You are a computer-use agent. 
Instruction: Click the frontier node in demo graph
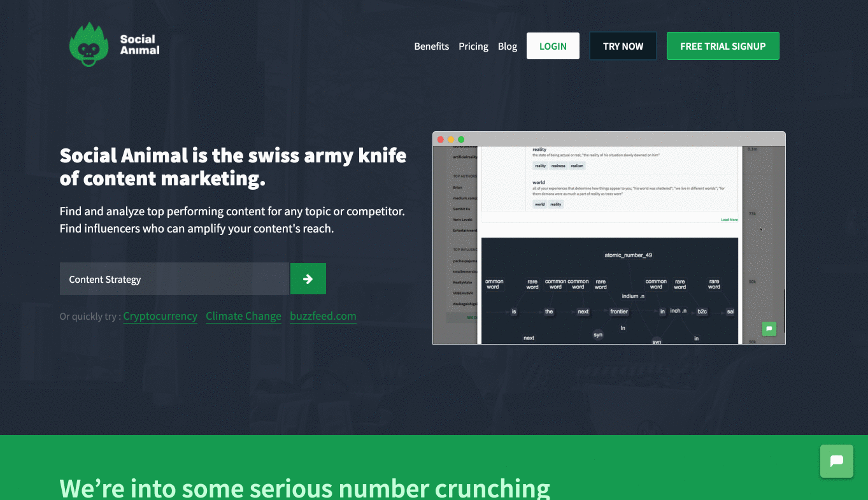[619, 311]
